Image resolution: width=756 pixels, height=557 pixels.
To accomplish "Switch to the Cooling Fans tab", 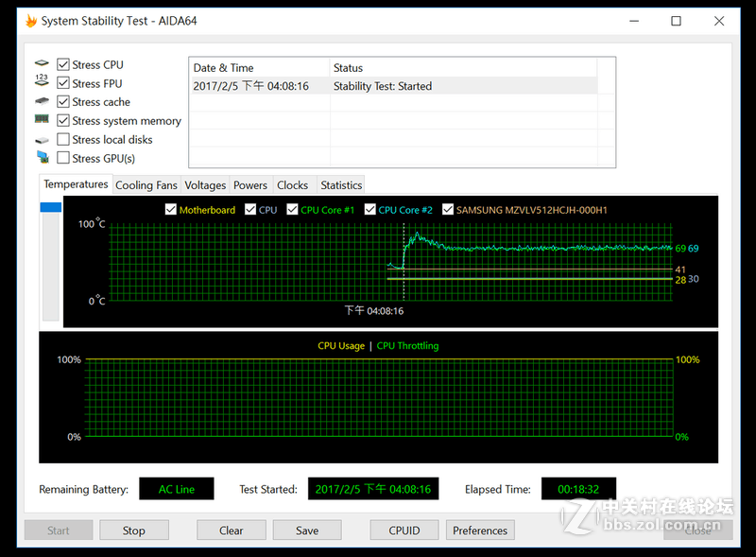I will (x=146, y=185).
